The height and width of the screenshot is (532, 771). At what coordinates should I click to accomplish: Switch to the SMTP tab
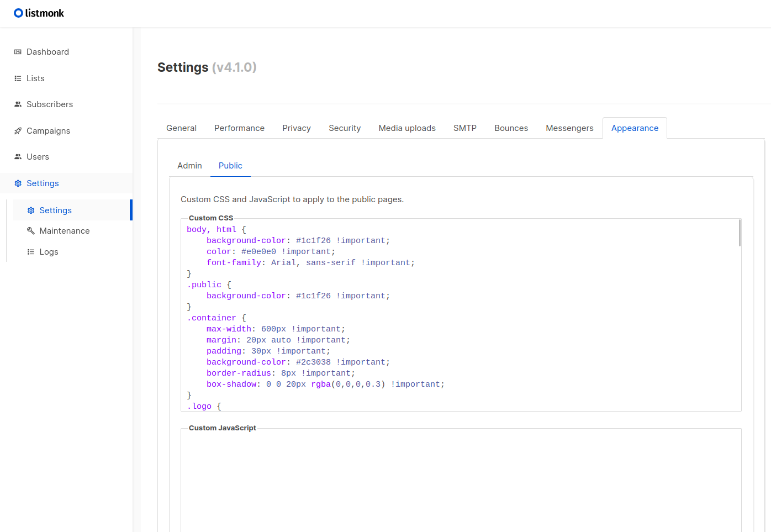(465, 128)
